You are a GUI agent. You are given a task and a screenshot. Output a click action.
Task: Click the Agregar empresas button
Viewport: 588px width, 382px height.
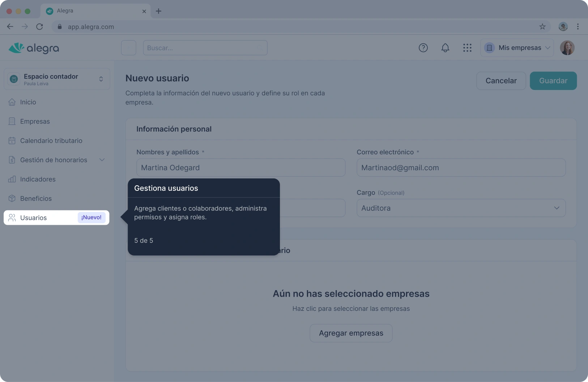point(351,333)
